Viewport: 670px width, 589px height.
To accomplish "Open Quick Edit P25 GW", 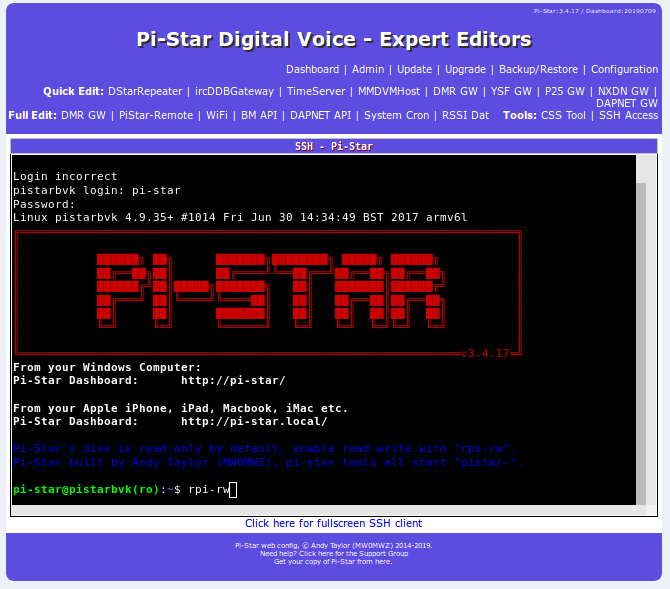I will coord(564,91).
